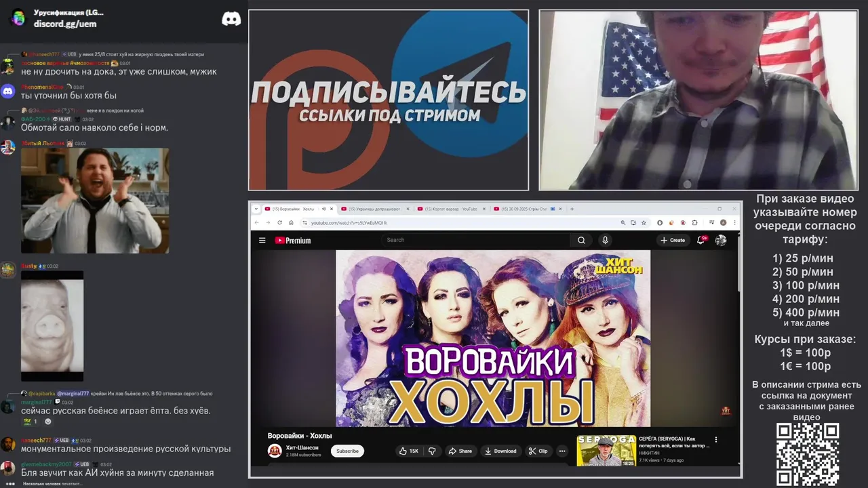Viewport: 868px width, 488px height.
Task: Click the Clip button
Action: click(538, 451)
